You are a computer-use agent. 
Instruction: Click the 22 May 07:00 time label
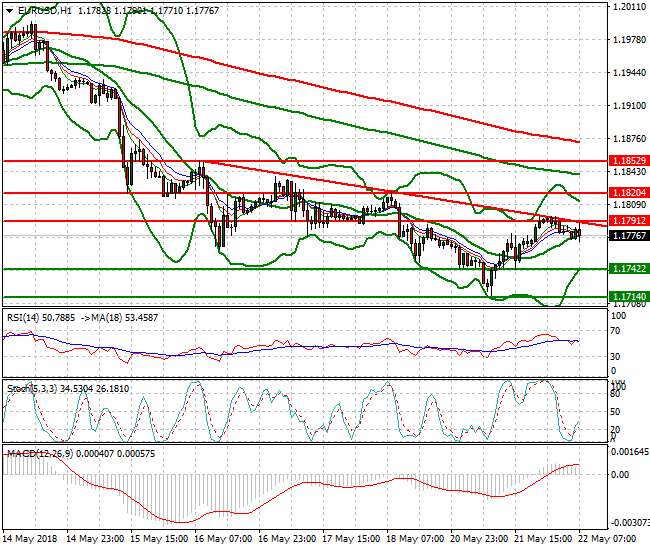[607, 539]
